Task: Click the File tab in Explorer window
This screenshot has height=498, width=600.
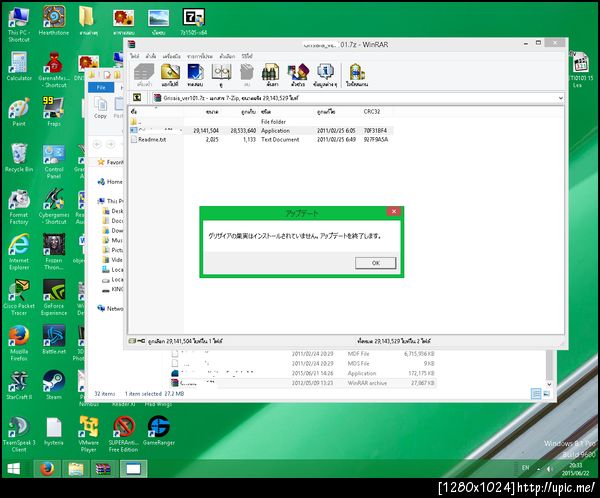Action: tap(101, 88)
